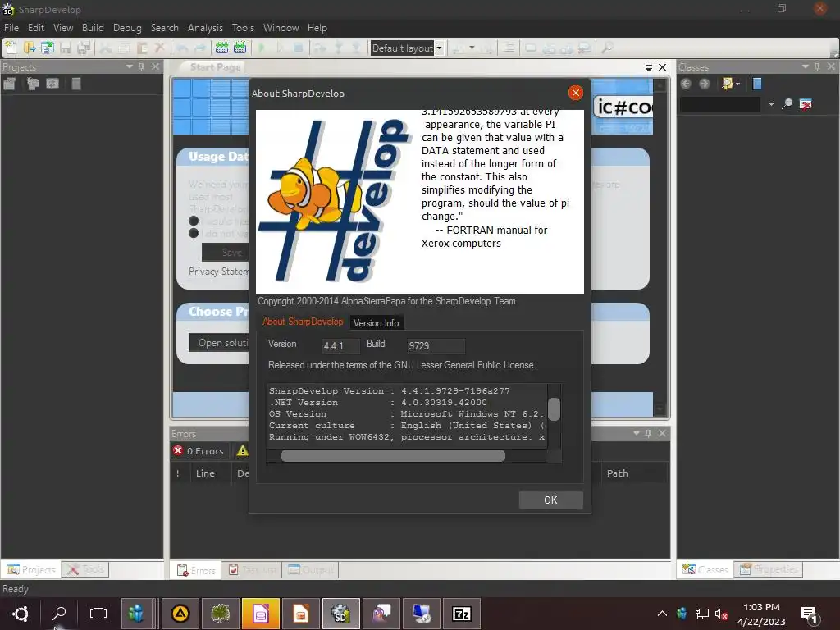Click the Line column header in Errors
This screenshot has width=840, height=630.
click(205, 473)
